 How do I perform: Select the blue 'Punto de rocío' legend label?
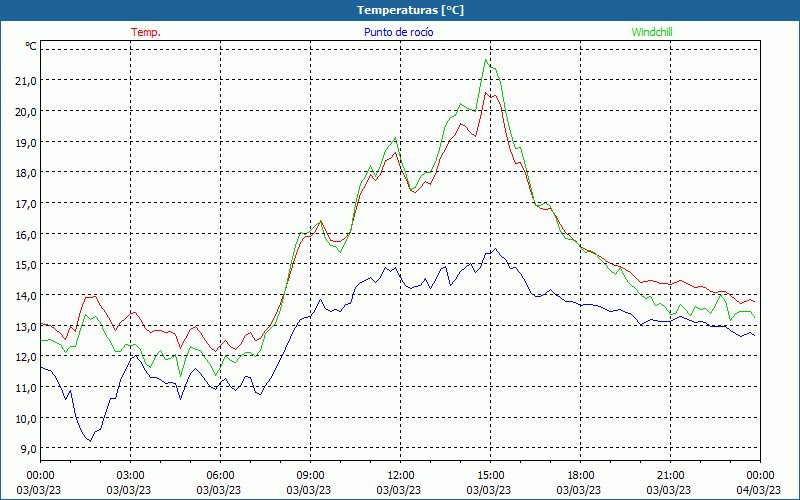pyautogui.click(x=398, y=32)
